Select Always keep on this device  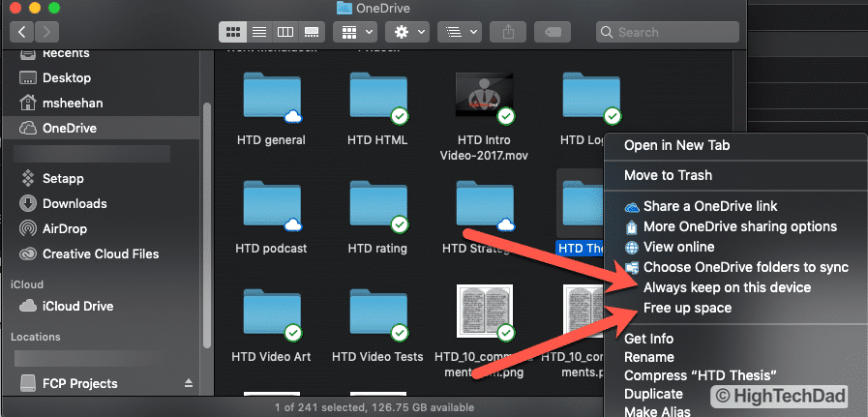coord(727,287)
